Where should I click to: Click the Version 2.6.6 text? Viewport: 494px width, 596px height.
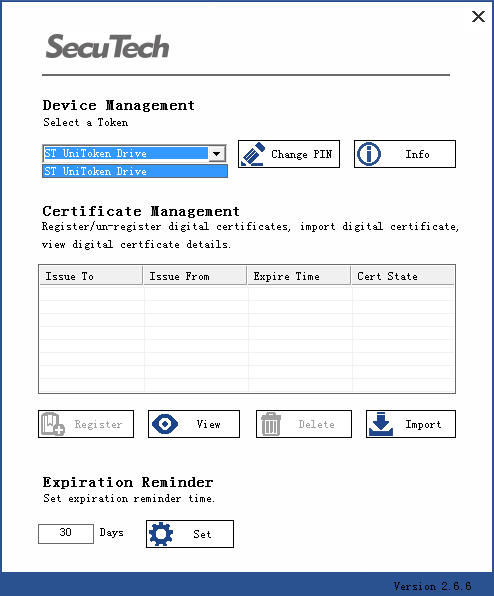point(432,586)
